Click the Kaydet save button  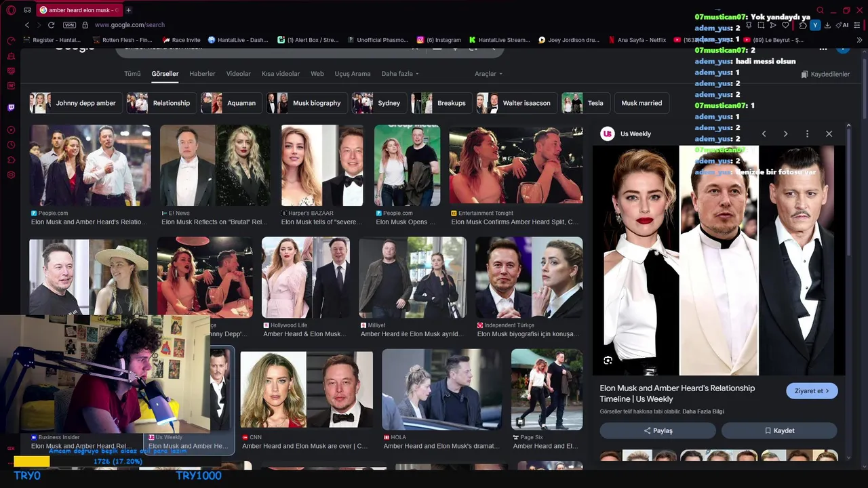coord(779,430)
